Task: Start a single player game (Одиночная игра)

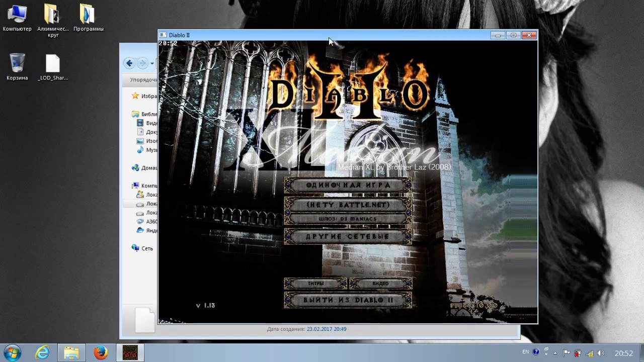Action: click(x=348, y=186)
